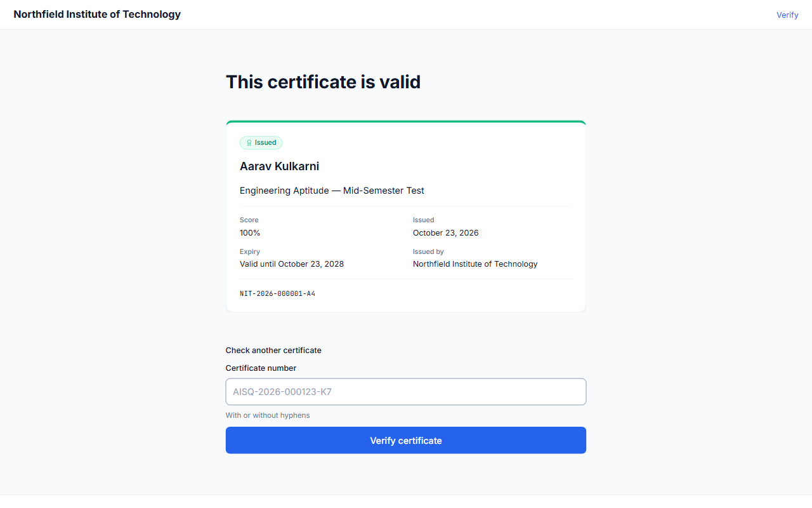Screen dimensions: 812x508
Task: Click the "Check another certificate" text
Action: click(273, 351)
